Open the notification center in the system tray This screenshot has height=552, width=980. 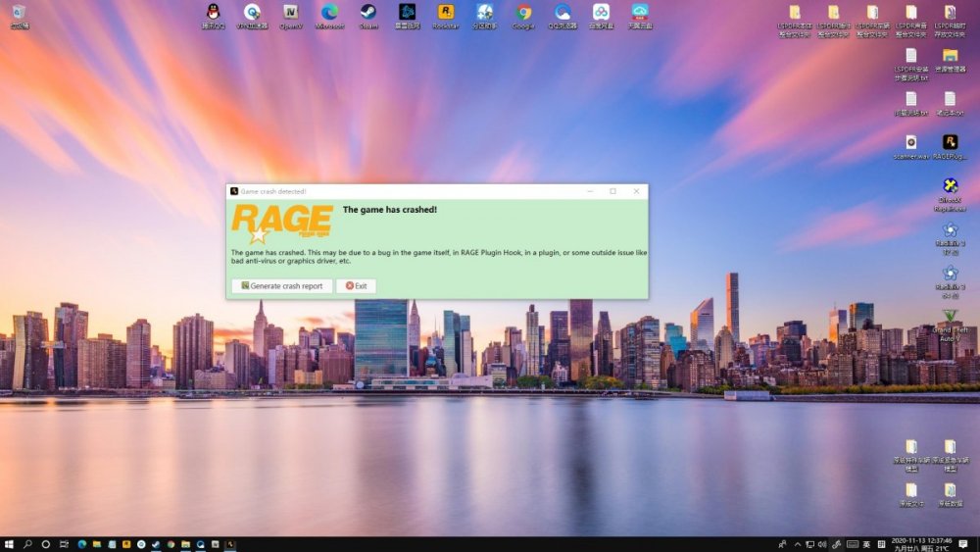click(963, 544)
